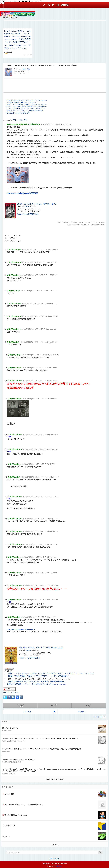The height and width of the screenshot is (868, 109).
Task: Click the home icon between article navigation
Action: coord(54,712)
